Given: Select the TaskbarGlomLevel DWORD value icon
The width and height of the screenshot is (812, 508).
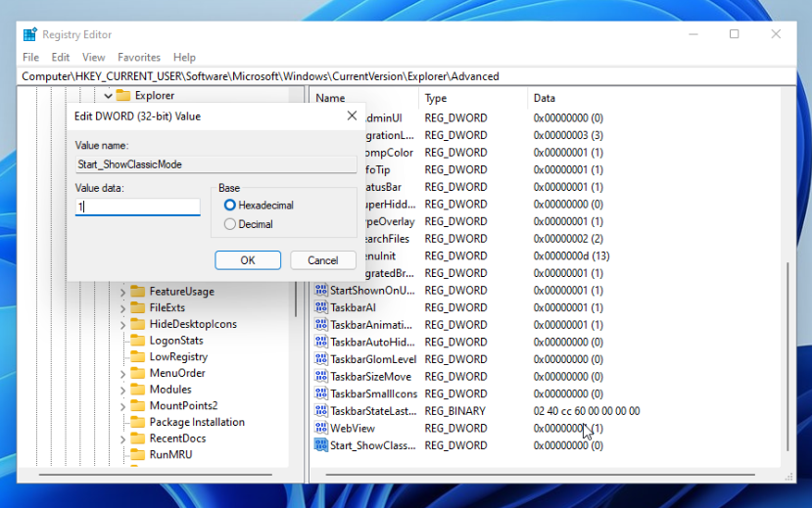Looking at the screenshot, I should pyautogui.click(x=320, y=359).
